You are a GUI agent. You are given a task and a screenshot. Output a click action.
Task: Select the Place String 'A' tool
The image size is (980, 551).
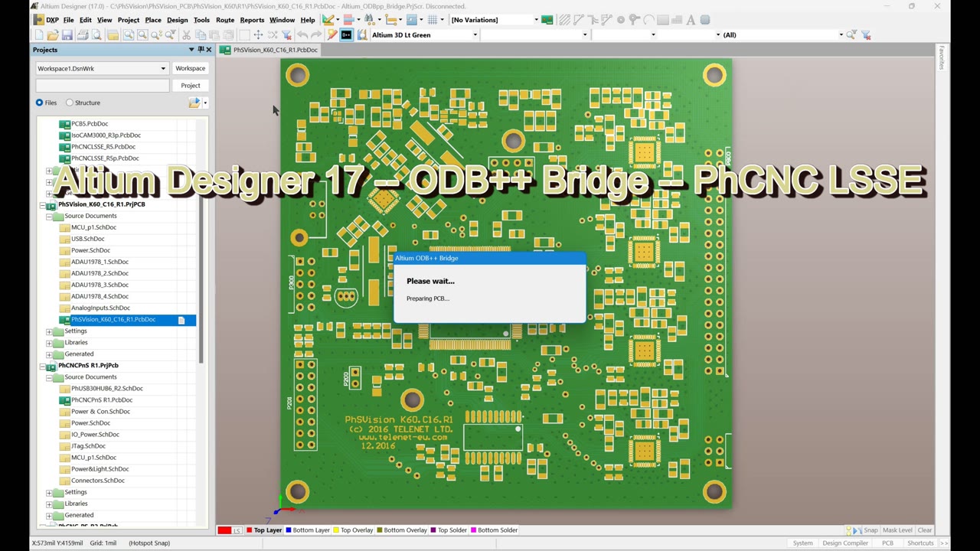pyautogui.click(x=691, y=20)
